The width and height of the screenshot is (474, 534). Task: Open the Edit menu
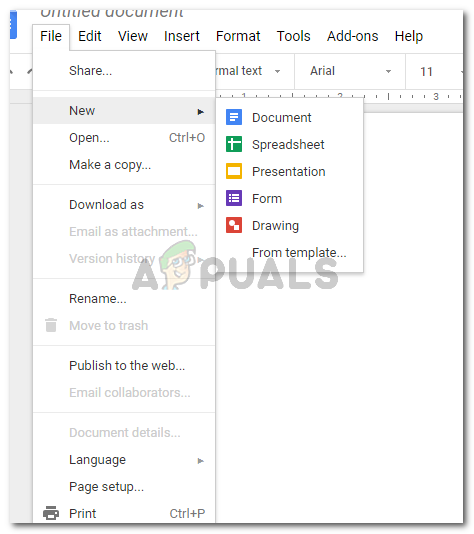click(90, 36)
